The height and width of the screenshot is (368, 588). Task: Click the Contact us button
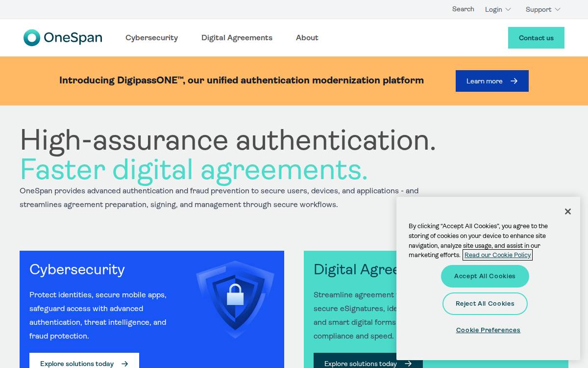tap(536, 38)
